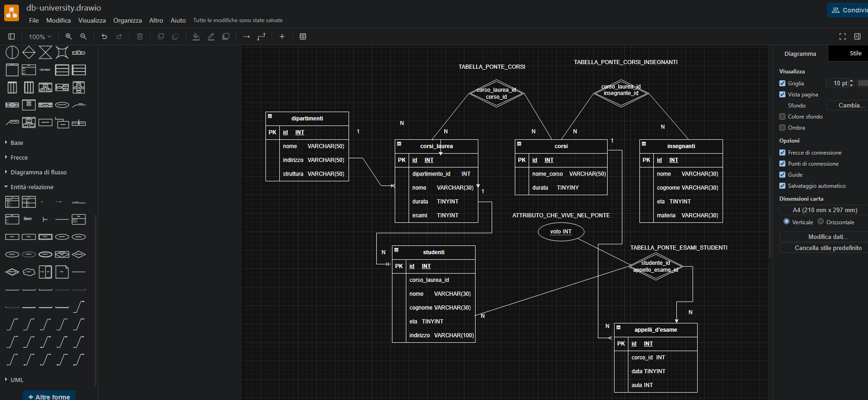Viewport: 868px width, 400px height.
Task: Open the 100% zoom level dropdown
Action: tap(40, 36)
